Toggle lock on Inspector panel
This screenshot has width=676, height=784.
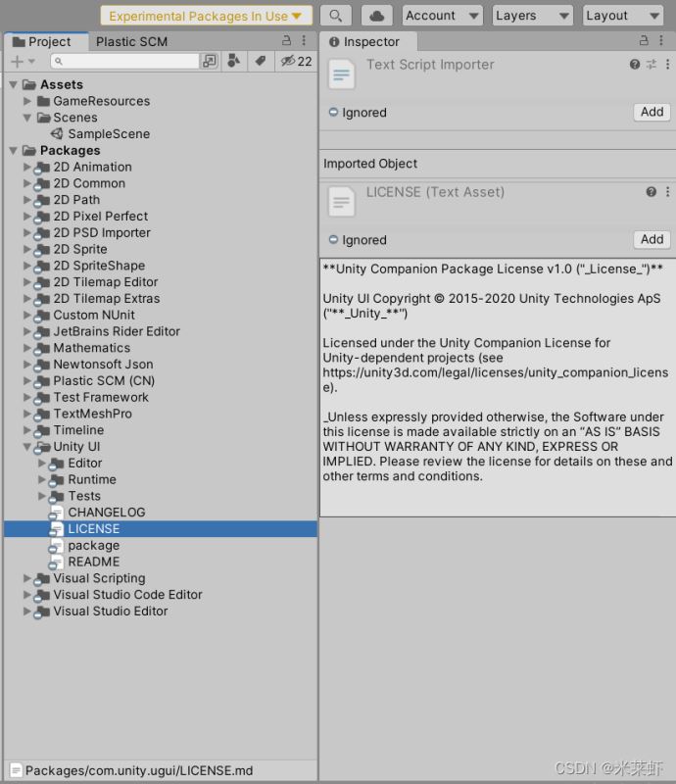click(644, 40)
